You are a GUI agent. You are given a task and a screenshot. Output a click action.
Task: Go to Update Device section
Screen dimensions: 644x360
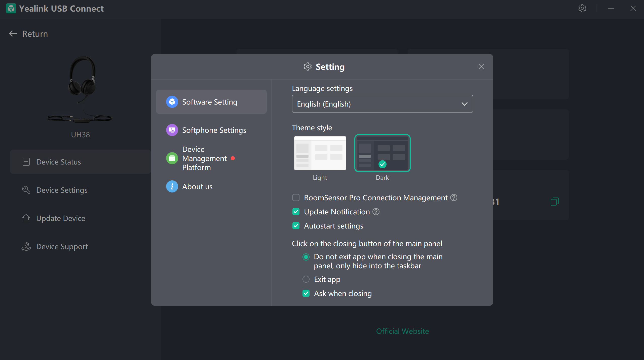pyautogui.click(x=61, y=218)
